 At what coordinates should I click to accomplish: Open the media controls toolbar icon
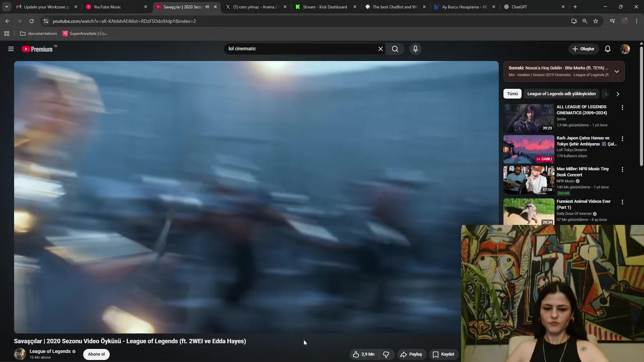click(x=612, y=21)
